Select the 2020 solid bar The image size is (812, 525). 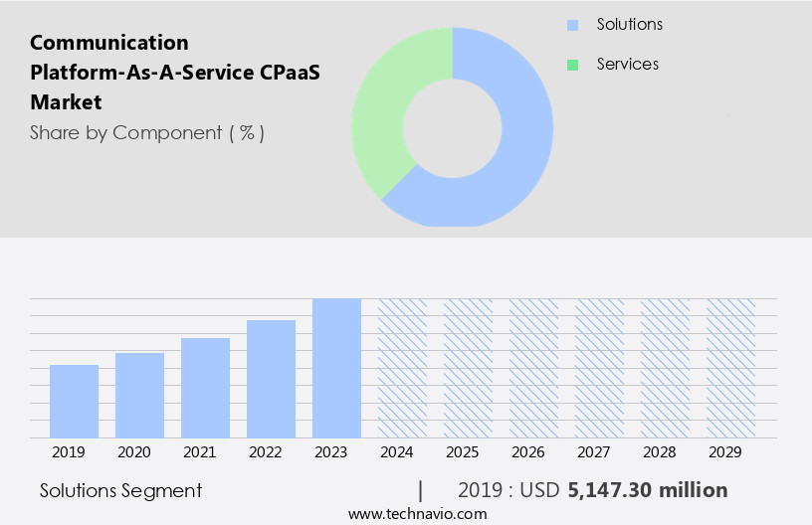point(139,395)
